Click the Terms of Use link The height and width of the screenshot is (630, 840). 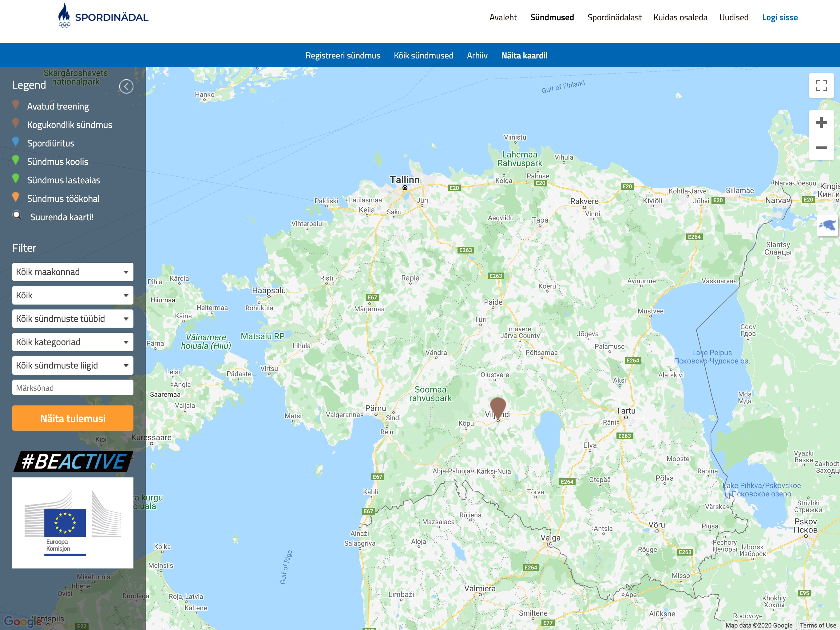pyautogui.click(x=817, y=625)
